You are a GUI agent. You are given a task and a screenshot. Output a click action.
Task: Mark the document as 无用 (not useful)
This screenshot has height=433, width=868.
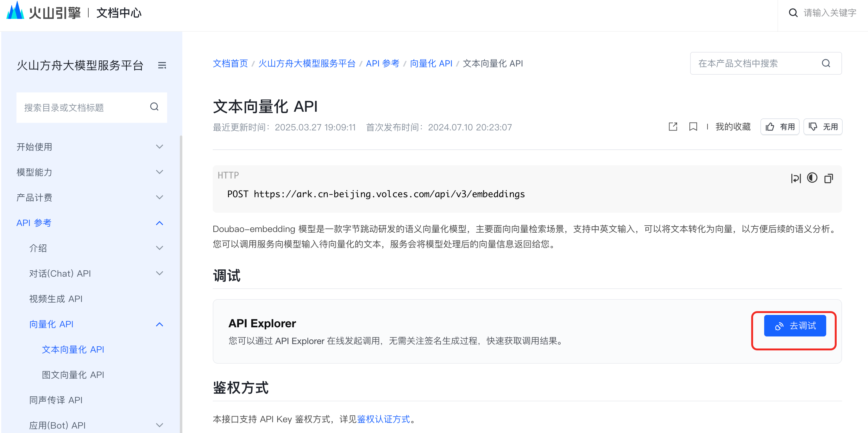click(822, 127)
